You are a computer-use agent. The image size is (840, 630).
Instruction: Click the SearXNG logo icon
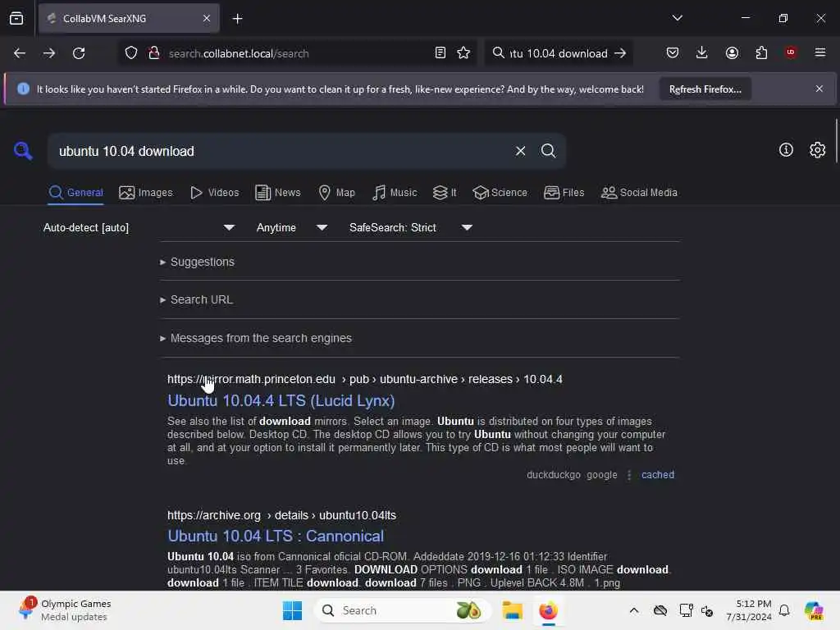point(23,151)
